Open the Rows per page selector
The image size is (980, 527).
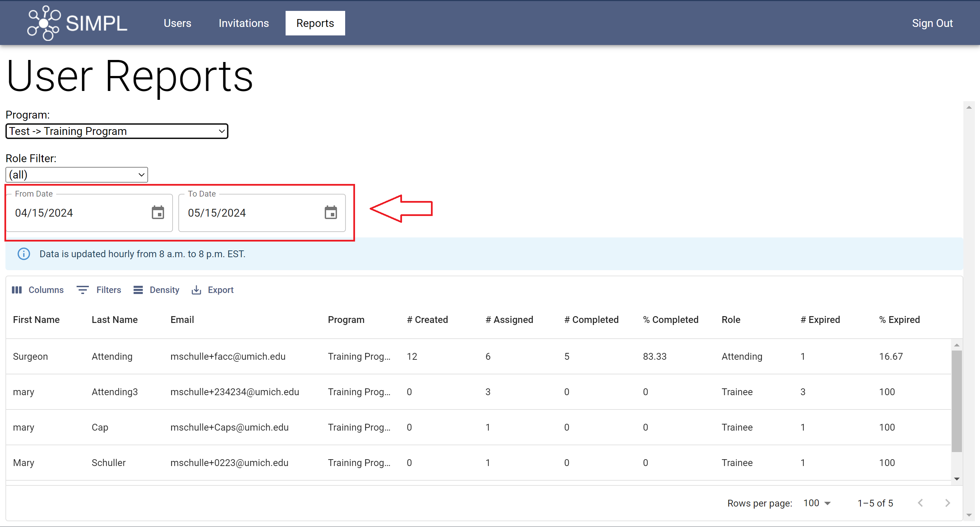[816, 503]
